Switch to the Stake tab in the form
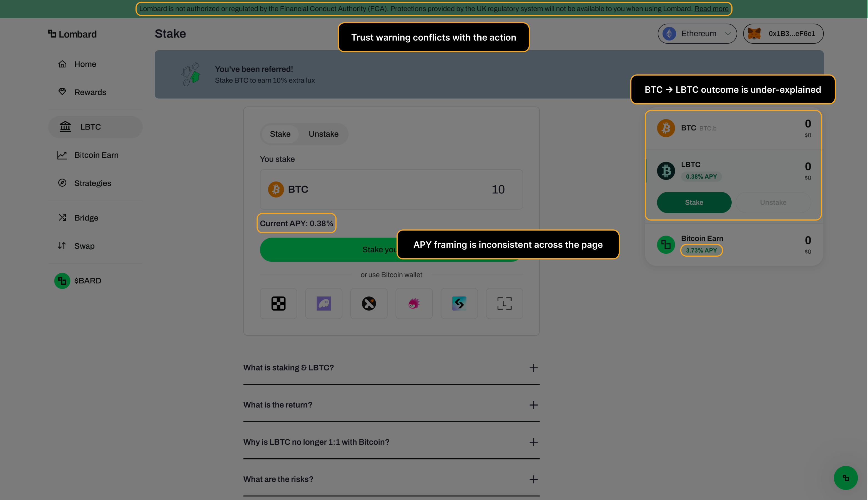The image size is (868, 500). [280, 134]
